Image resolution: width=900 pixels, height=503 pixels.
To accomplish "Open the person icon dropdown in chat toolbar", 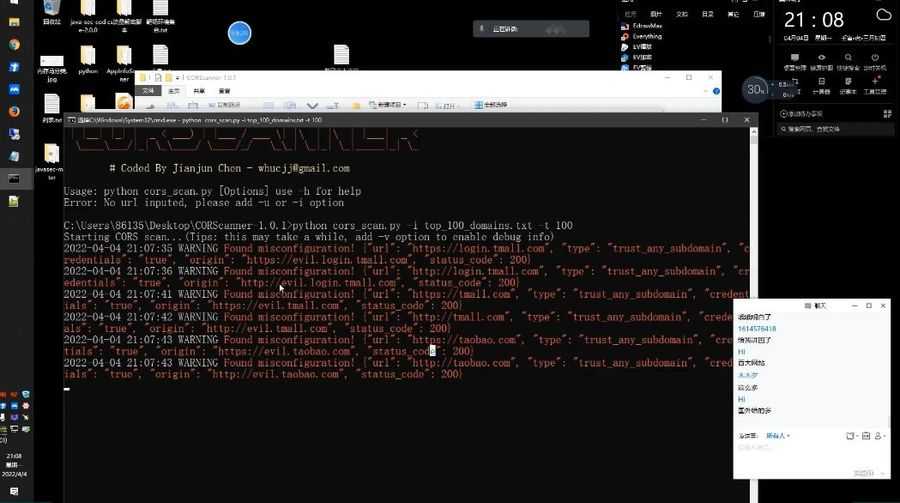I will coord(879,436).
